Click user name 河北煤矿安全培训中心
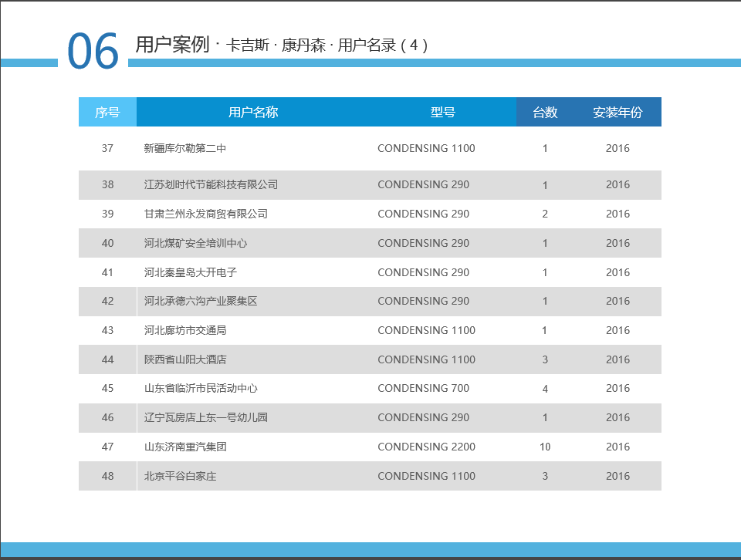Screen dimensions: 741x560 coord(195,243)
